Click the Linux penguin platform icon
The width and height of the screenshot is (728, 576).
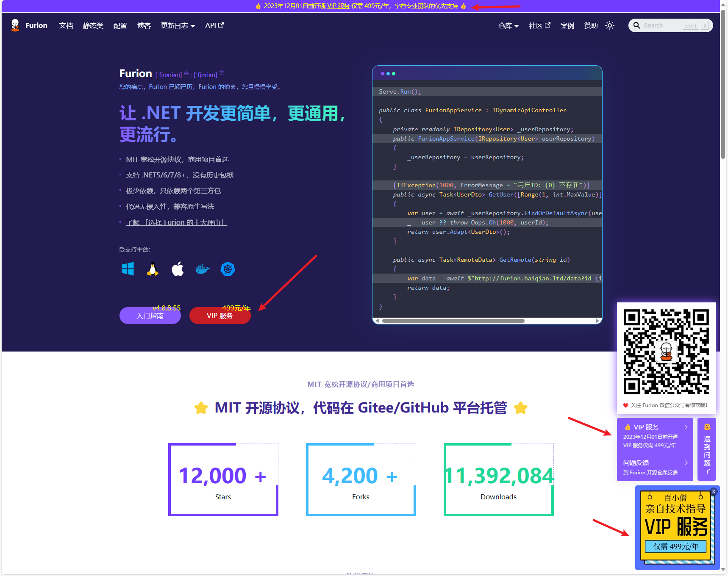coord(153,269)
